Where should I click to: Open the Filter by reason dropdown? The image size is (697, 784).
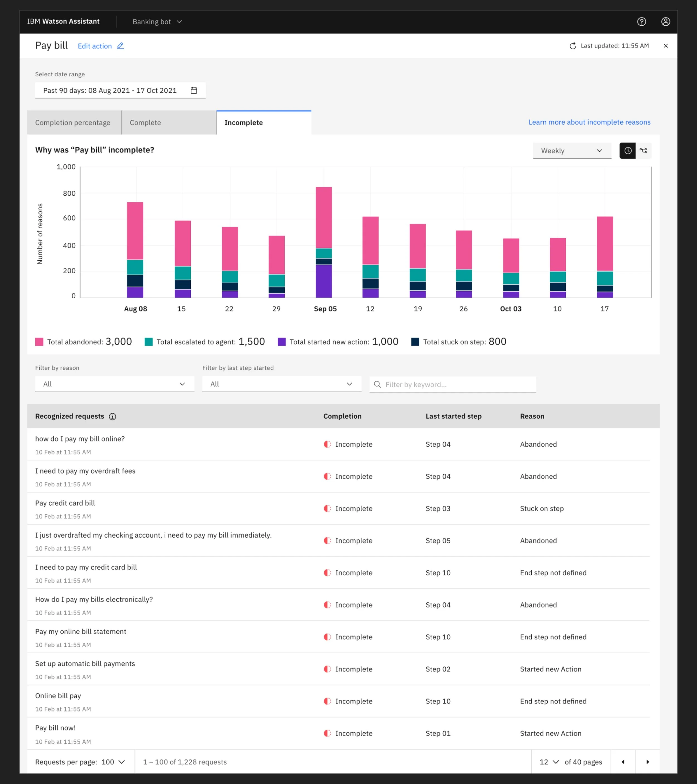click(x=114, y=384)
